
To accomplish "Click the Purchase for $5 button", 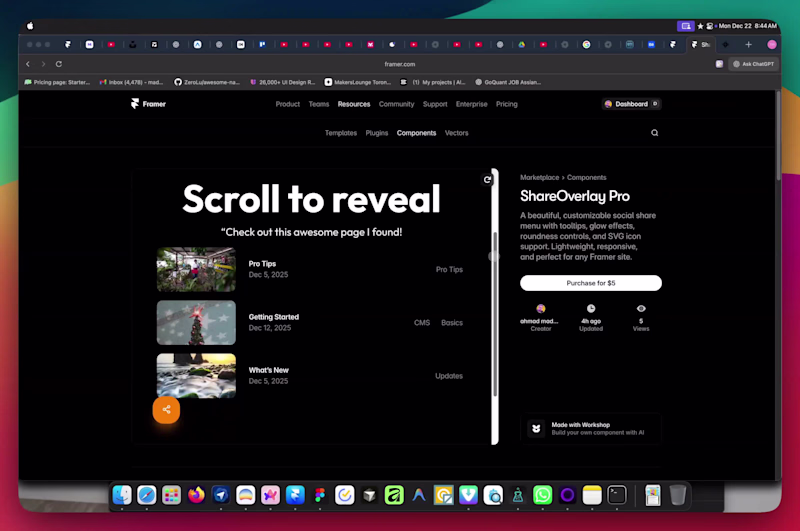I will pos(591,283).
